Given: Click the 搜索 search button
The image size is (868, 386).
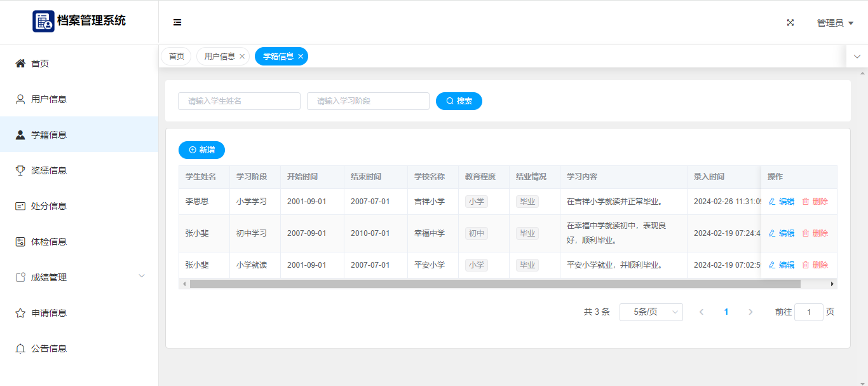Looking at the screenshot, I should coord(459,101).
